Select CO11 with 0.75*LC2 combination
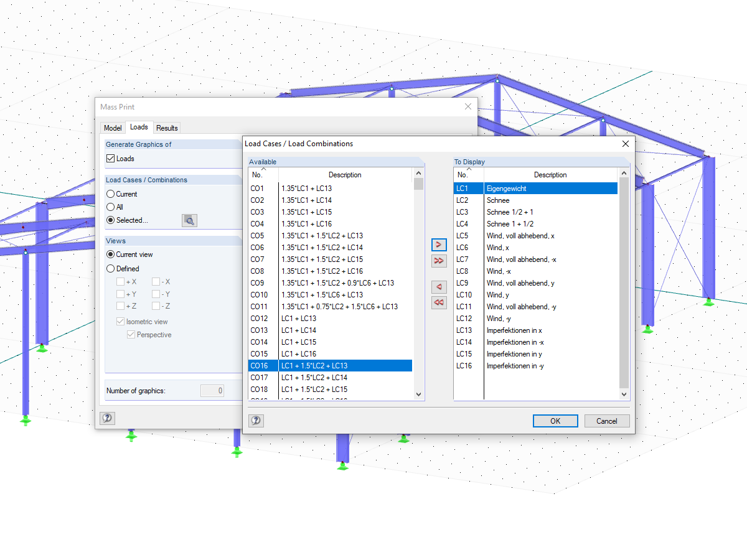This screenshot has width=747, height=560. pos(330,307)
